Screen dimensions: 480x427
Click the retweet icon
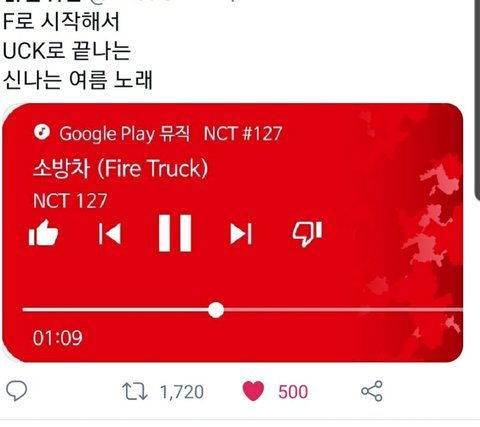tap(135, 391)
